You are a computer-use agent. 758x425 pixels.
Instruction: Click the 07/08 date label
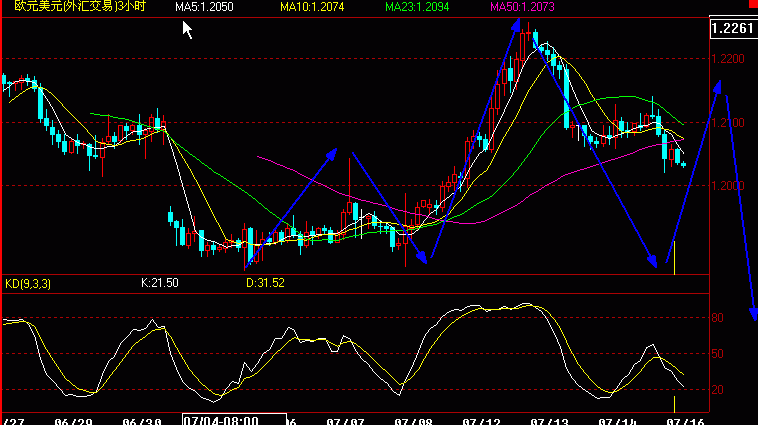point(413,421)
